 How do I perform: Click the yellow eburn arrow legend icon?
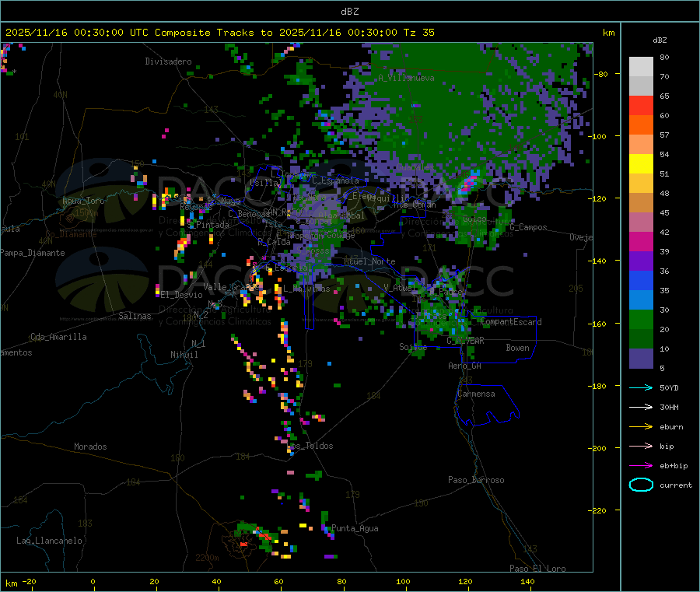coord(641,427)
